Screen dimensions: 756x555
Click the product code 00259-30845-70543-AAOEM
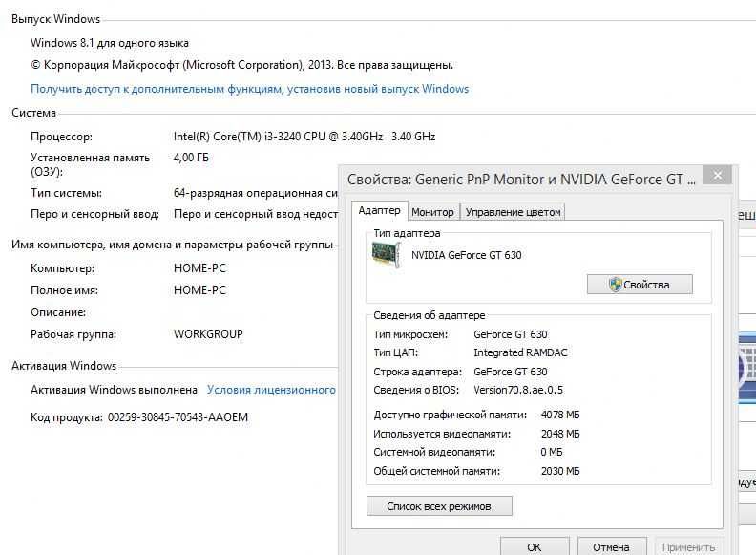point(178,417)
